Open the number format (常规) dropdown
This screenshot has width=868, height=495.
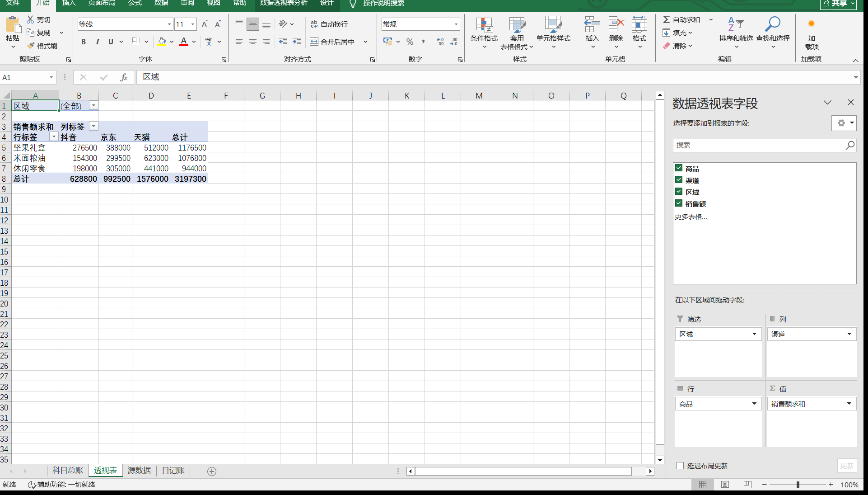(456, 24)
